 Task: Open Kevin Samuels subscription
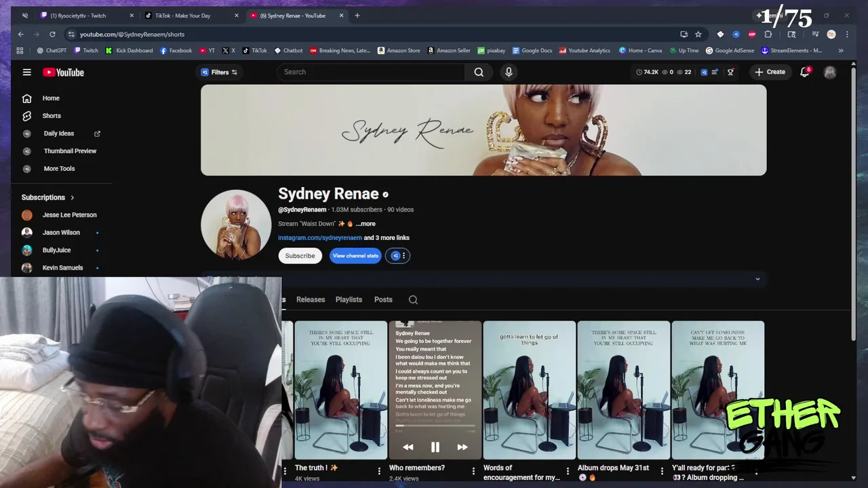pyautogui.click(x=61, y=268)
